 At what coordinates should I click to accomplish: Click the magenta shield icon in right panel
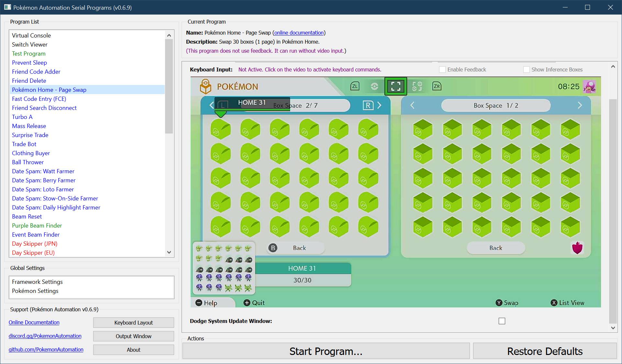(577, 248)
